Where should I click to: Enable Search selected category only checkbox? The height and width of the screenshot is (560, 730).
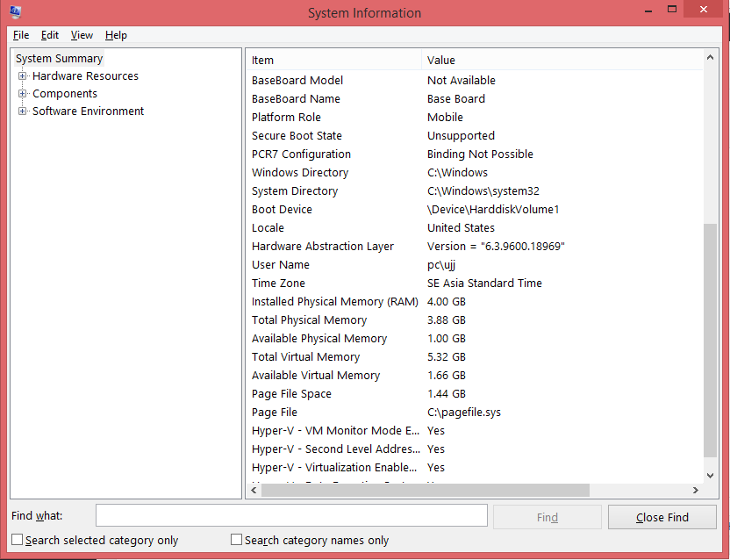coord(18,540)
